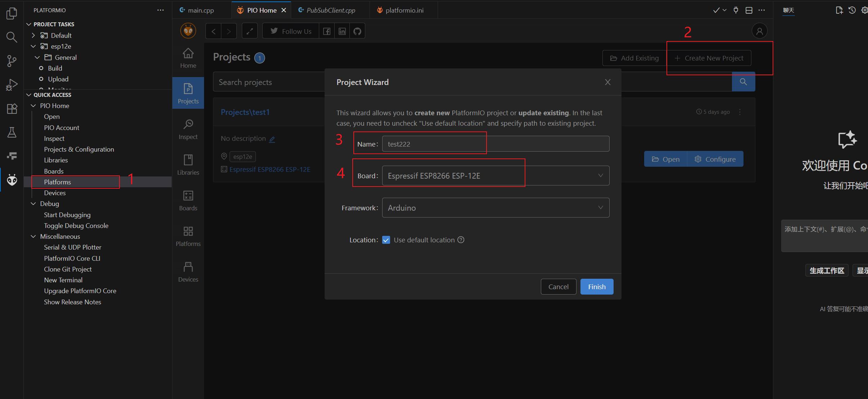The width and height of the screenshot is (868, 399).
Task: Switch to the platformio.ini tab
Action: [404, 10]
